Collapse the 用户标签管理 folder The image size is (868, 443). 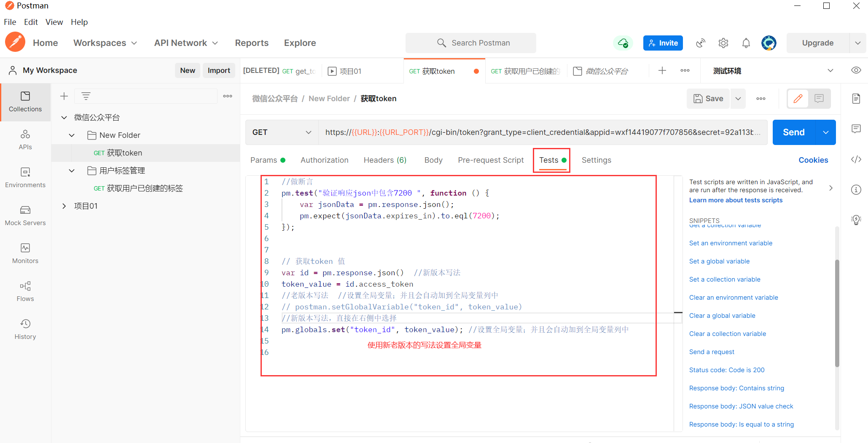pyautogui.click(x=72, y=171)
